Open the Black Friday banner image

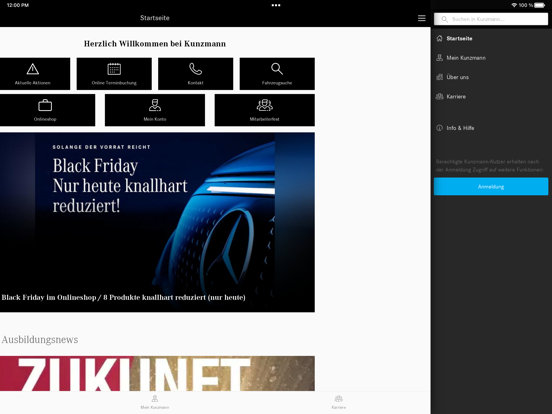157,222
